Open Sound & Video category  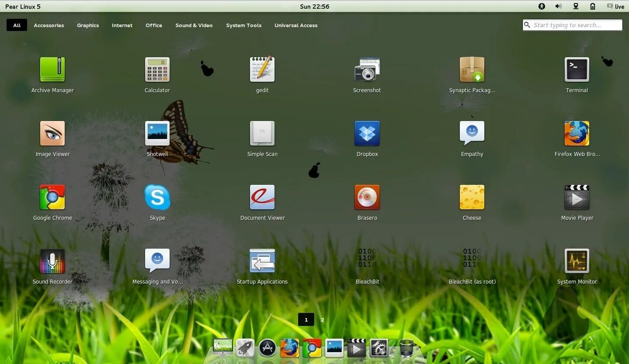click(x=194, y=25)
